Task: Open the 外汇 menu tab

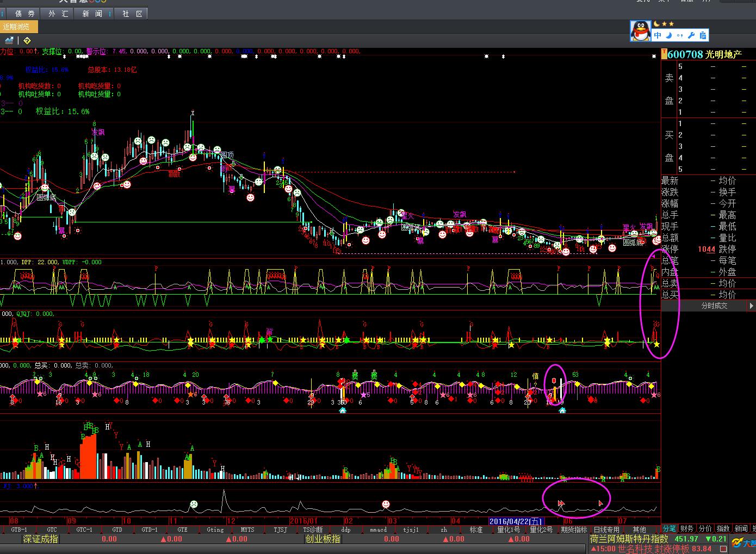Action: pos(58,14)
